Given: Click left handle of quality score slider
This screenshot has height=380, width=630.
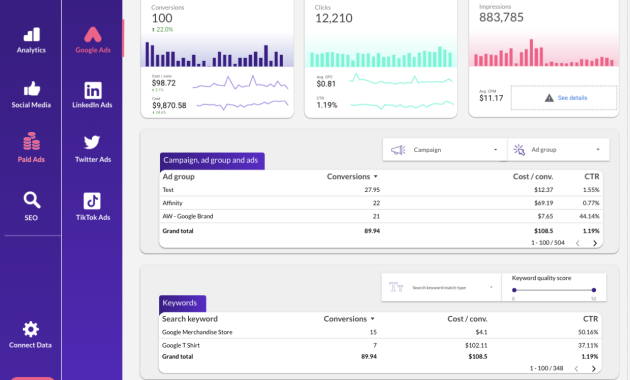Looking at the screenshot, I should 514,290.
